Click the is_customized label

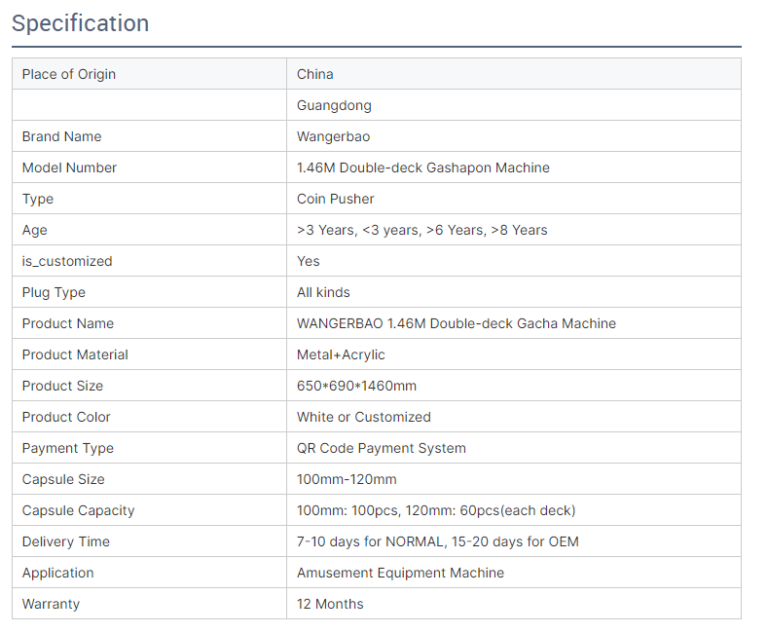click(x=67, y=261)
